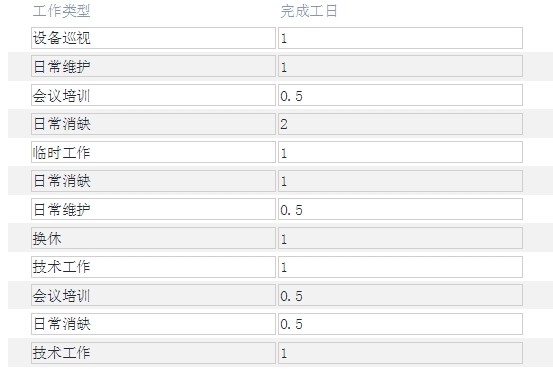Click the last row's 技术工作 field
This screenshot has width=553, height=369.
pos(153,353)
